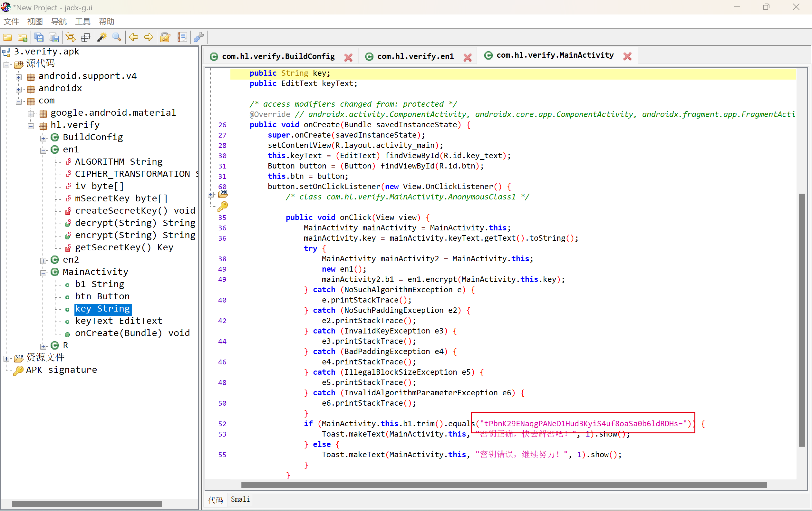812x511 pixels.
Task: Click the Sync with editor arrows icon
Action: click(x=71, y=37)
